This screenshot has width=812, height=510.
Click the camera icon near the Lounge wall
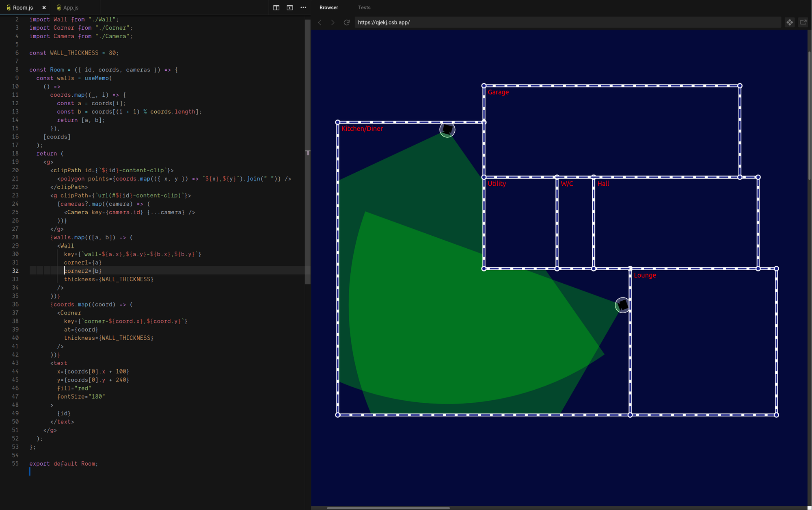tap(622, 305)
